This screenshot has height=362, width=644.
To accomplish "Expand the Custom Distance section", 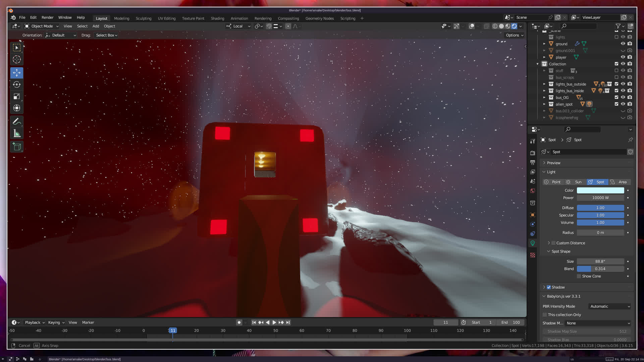I will (x=549, y=243).
